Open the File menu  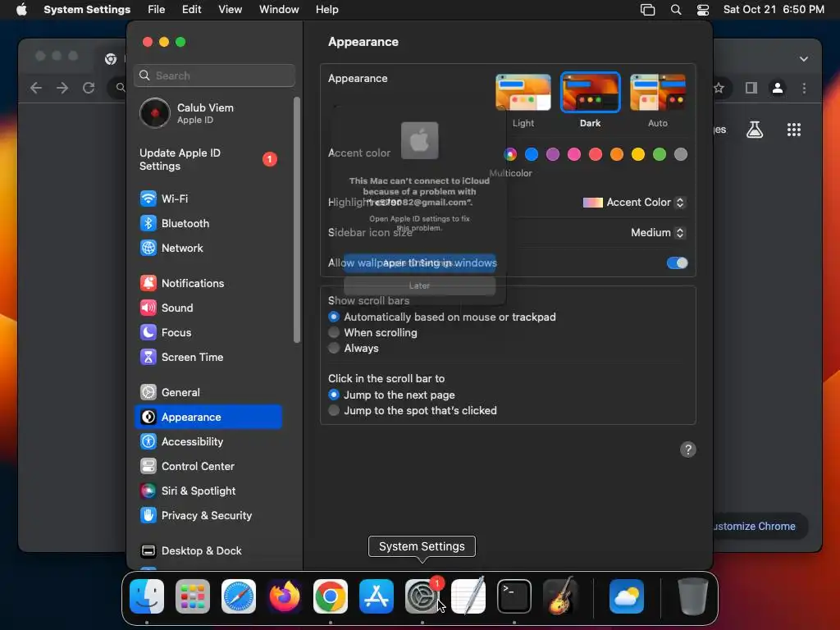(x=157, y=10)
